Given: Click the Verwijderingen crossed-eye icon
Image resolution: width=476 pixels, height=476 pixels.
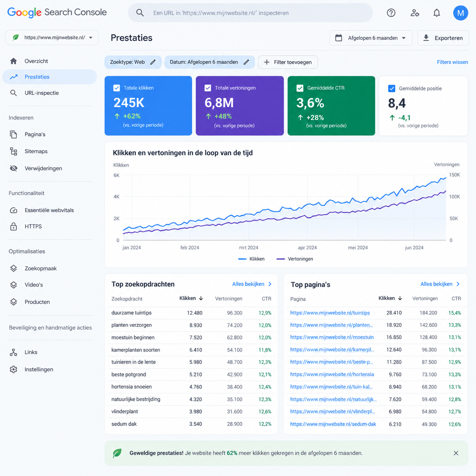Looking at the screenshot, I should [14, 168].
